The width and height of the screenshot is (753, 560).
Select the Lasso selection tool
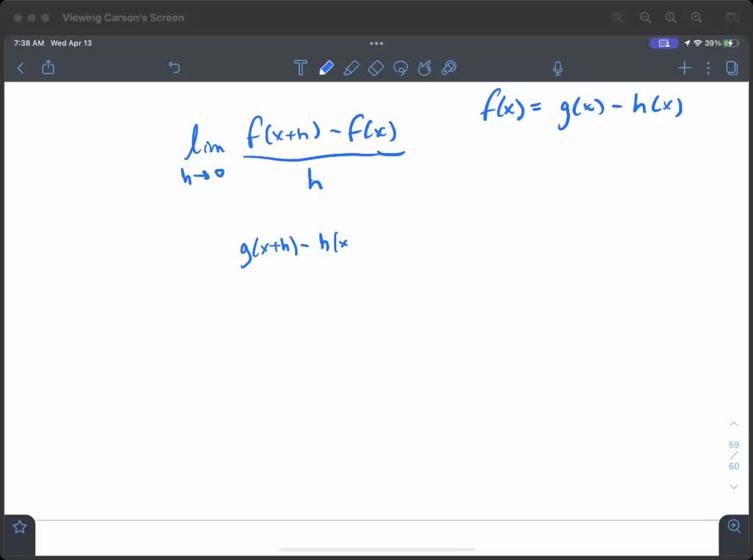tap(401, 67)
